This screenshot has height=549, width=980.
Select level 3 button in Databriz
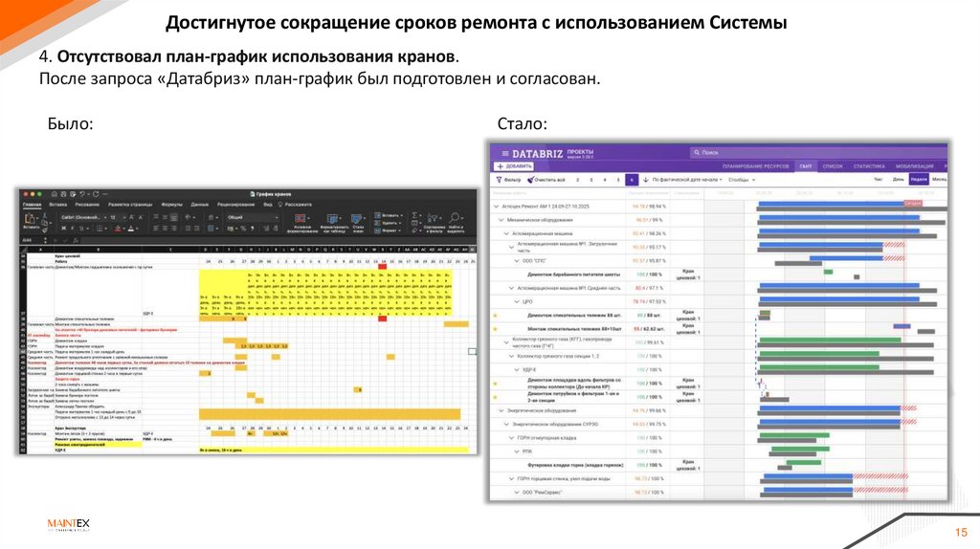(591, 180)
